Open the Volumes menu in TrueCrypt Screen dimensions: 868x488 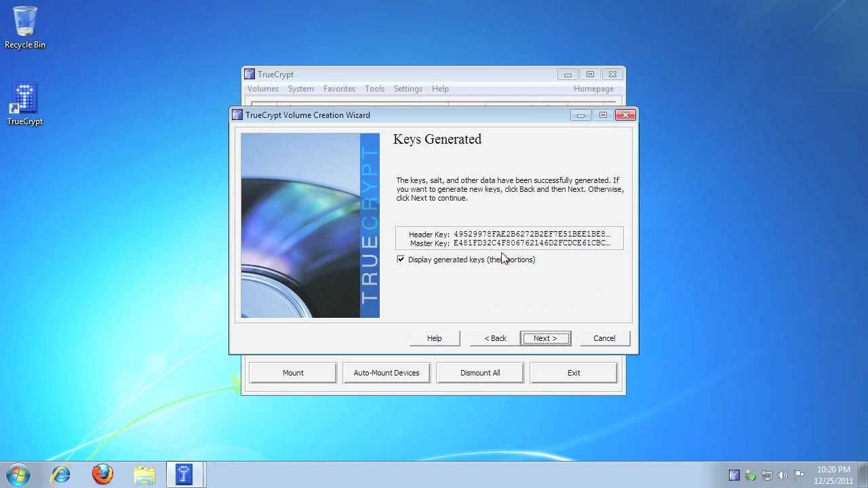(263, 89)
